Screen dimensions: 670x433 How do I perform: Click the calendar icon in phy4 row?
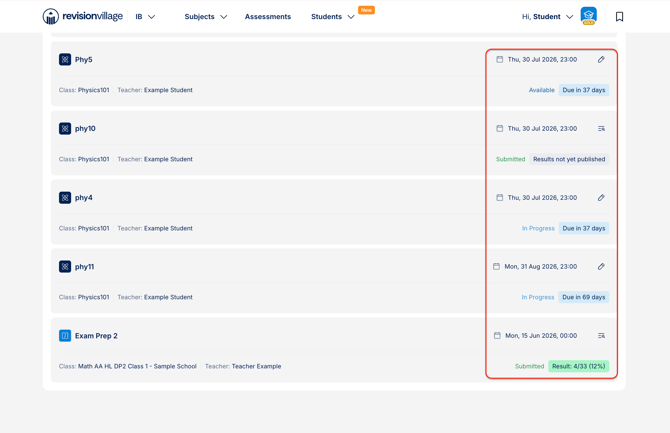pyautogui.click(x=500, y=198)
